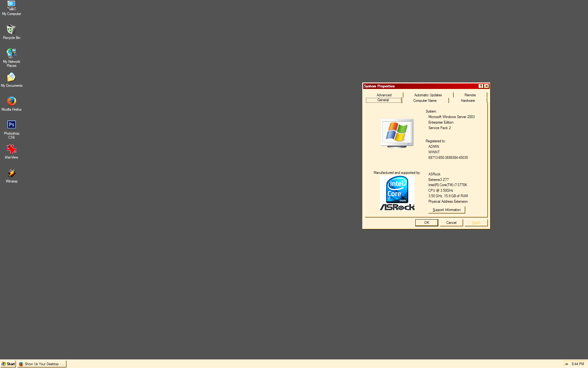The width and height of the screenshot is (588, 368).
Task: Select the Photoshop CS6 desktop icon
Action: point(11,129)
